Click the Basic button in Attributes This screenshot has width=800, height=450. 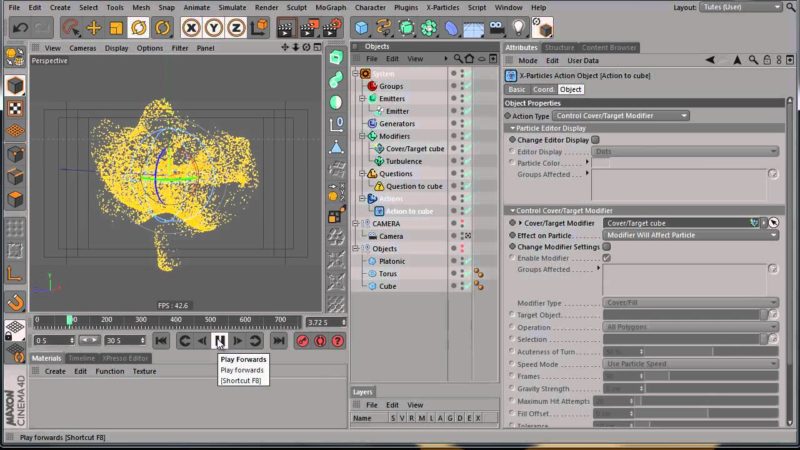517,89
